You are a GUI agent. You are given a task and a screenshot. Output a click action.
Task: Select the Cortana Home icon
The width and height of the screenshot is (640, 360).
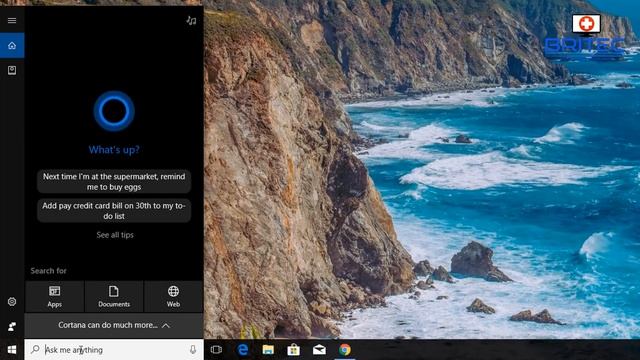point(12,45)
